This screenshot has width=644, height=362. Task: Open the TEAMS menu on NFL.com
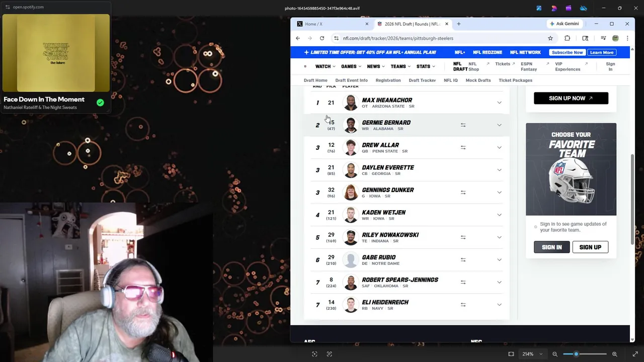coord(400,66)
